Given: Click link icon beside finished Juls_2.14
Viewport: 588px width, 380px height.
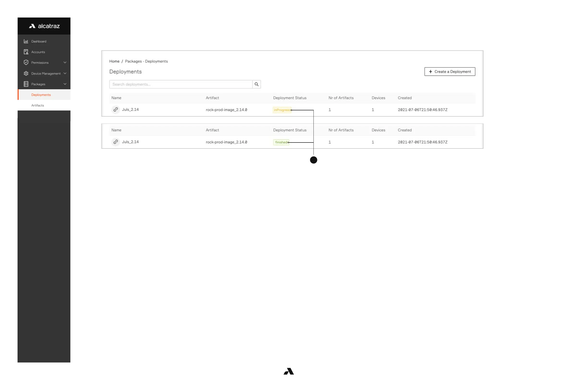Looking at the screenshot, I should 116,142.
